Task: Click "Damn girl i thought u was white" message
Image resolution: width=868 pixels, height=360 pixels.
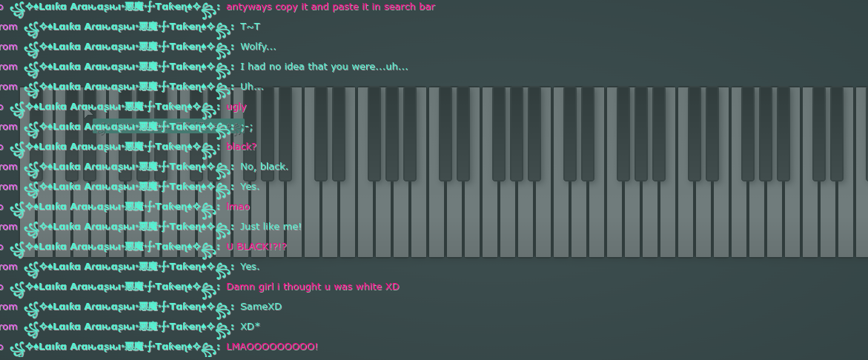Action: point(313,287)
